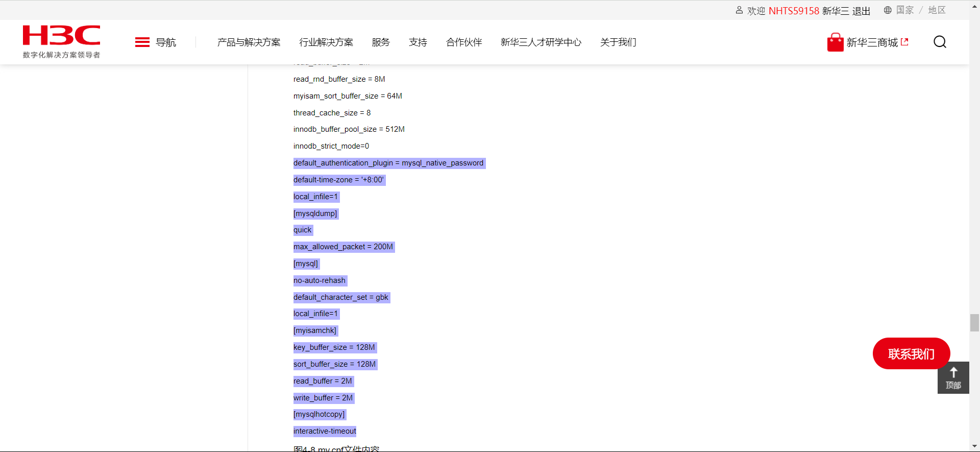This screenshot has width=980, height=452.
Task: Click the '[mysqldump]' section line
Action: click(315, 213)
